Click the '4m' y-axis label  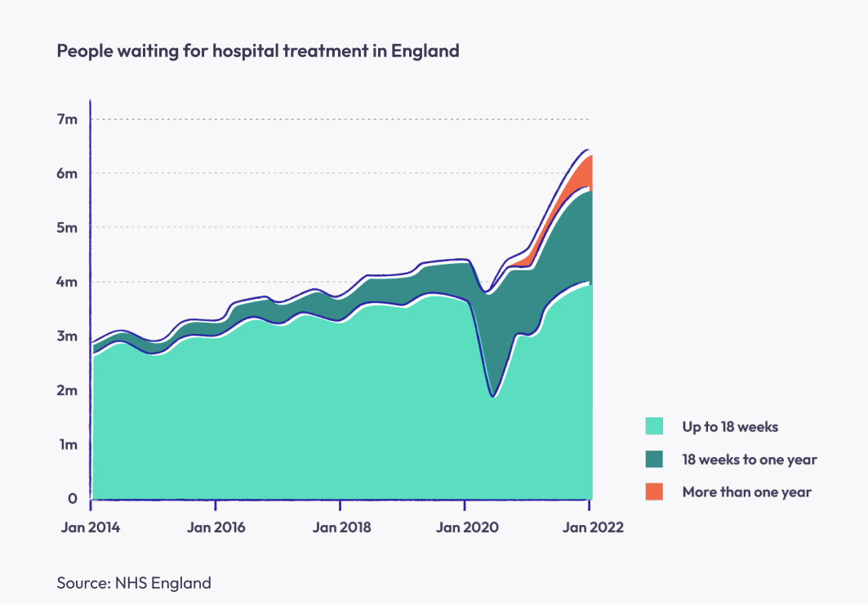(x=69, y=283)
